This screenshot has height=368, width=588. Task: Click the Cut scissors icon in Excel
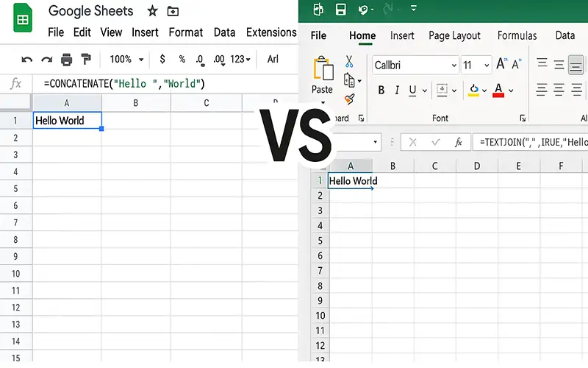(x=349, y=62)
